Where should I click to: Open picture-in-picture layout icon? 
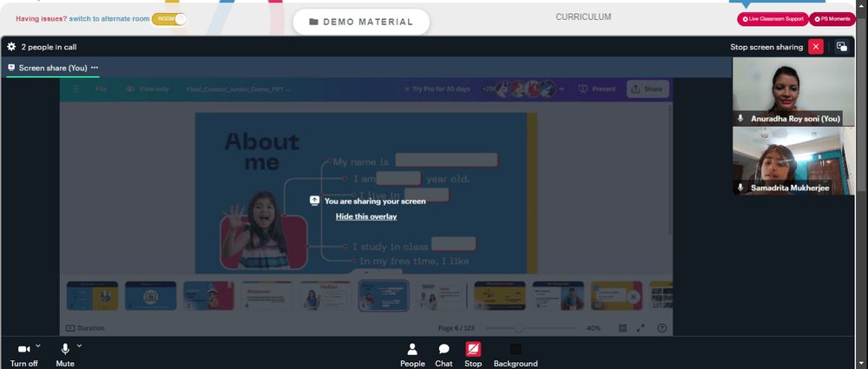point(841,47)
